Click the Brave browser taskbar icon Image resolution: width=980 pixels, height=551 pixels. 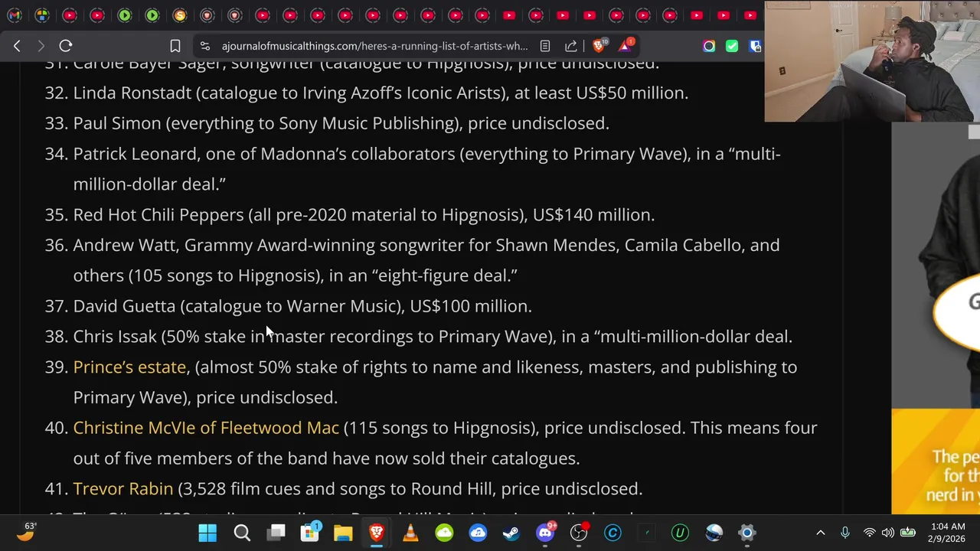(377, 533)
